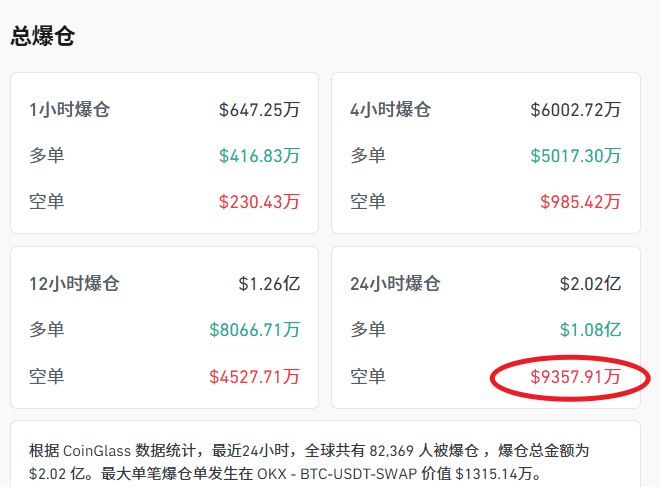Click the CoinGlass summary paragraph

tap(309, 462)
